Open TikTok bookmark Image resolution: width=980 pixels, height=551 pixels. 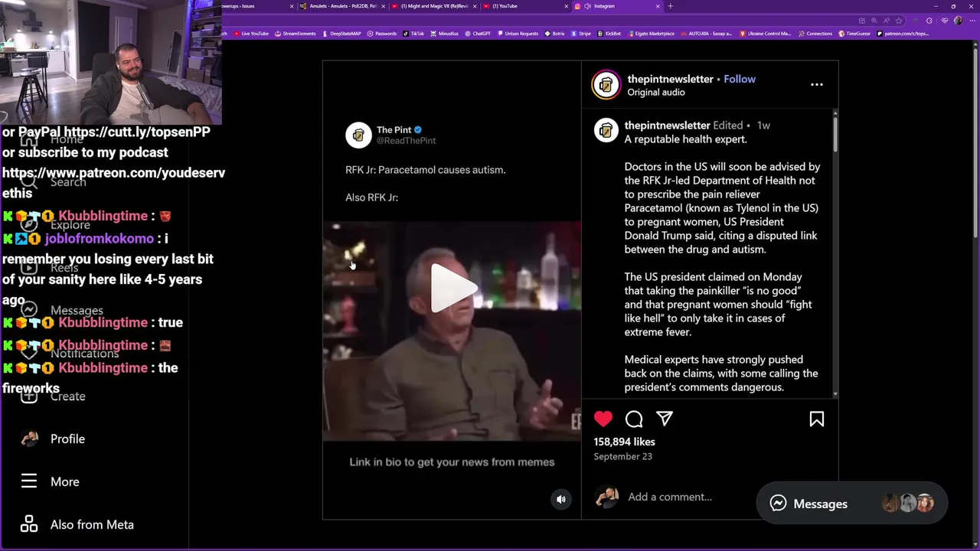click(x=413, y=34)
